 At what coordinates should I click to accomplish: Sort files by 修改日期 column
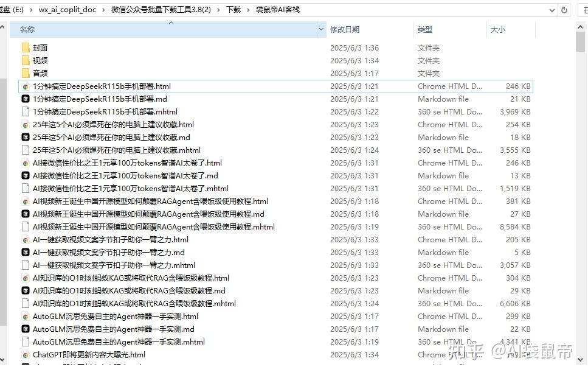pyautogui.click(x=345, y=30)
